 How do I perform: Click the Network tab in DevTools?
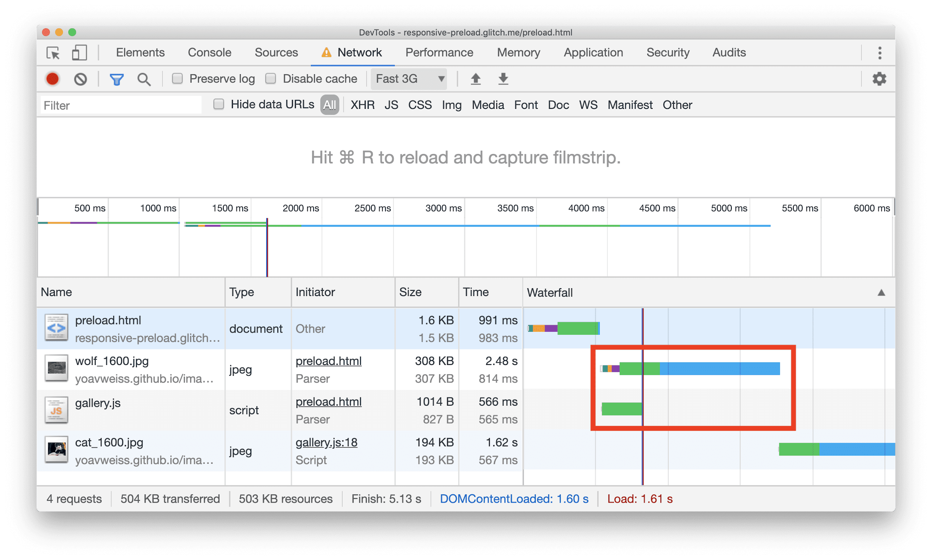359,52
